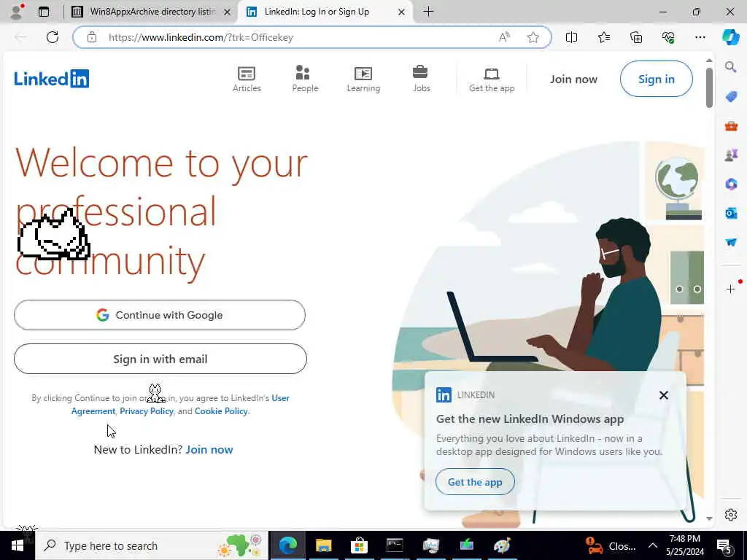
Task: Open Collections toolbar icon
Action: tap(636, 37)
